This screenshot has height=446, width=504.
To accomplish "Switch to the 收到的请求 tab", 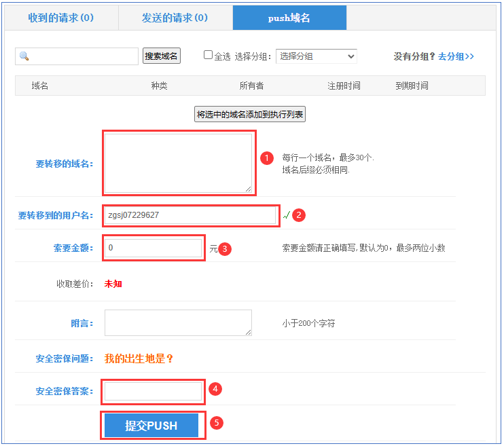I will tap(61, 18).
